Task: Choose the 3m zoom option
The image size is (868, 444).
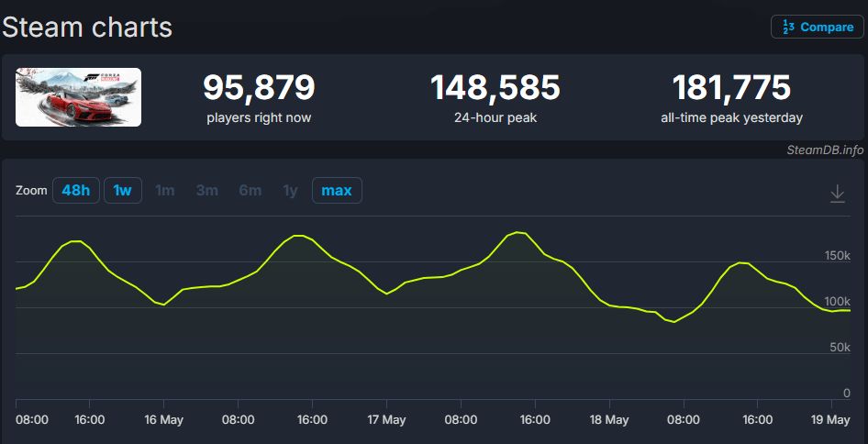Action: pos(207,191)
